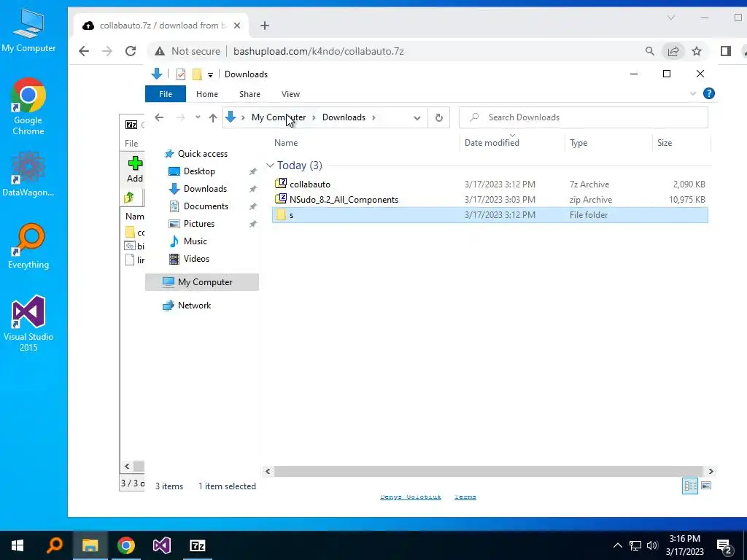Click Chrome back navigation arrow

click(84, 51)
